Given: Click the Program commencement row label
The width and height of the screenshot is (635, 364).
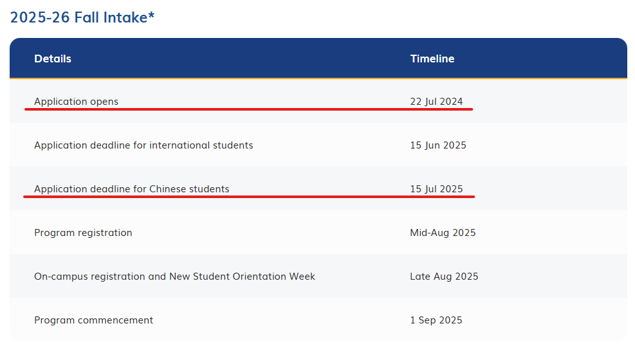Looking at the screenshot, I should (x=93, y=320).
